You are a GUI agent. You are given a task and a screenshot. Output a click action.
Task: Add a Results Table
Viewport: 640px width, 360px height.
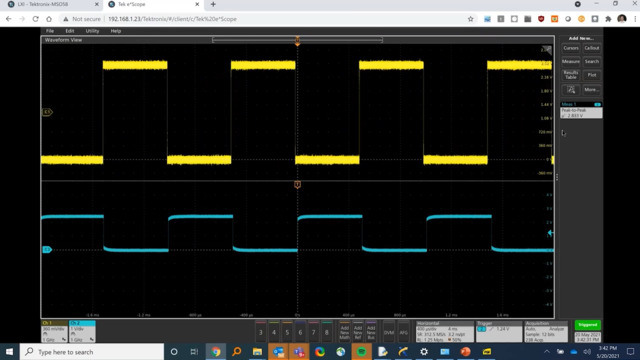click(x=571, y=75)
